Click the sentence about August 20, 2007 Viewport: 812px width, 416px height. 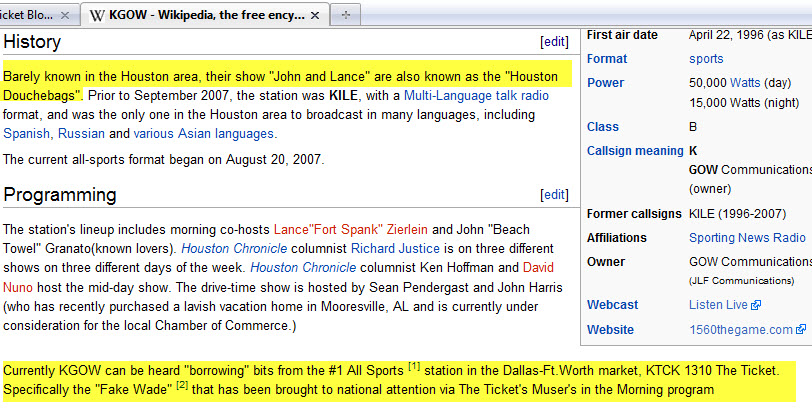pos(164,159)
